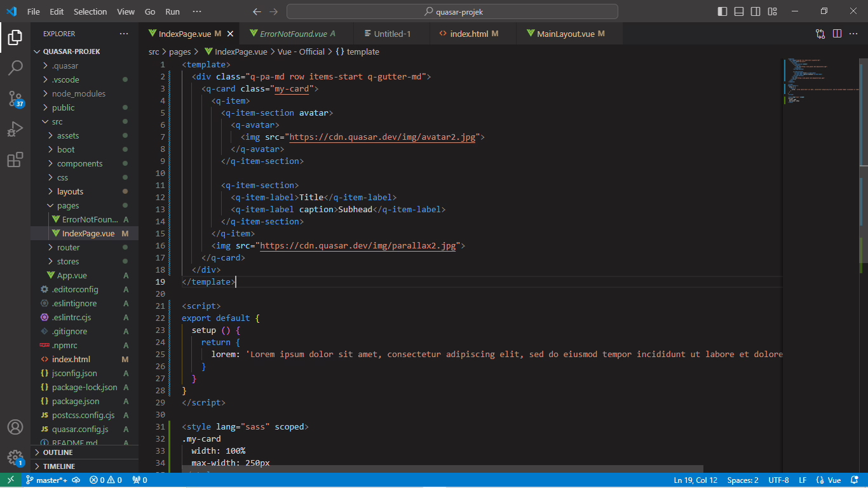
Task: Toggle the primary side bar
Action: pos(722,11)
